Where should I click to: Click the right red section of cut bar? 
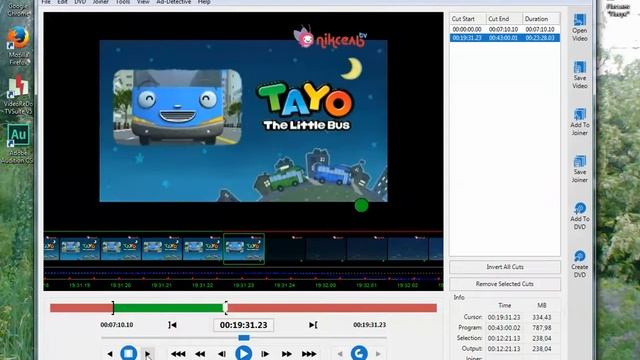(x=332, y=308)
